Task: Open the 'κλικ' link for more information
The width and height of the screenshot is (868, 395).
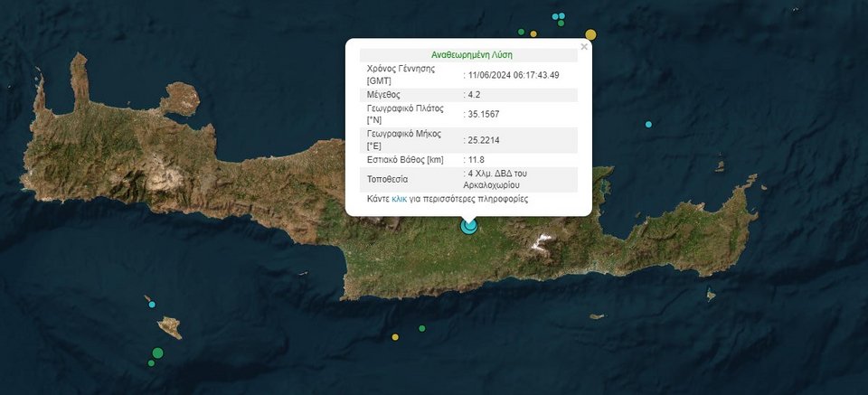Action: [x=399, y=199]
